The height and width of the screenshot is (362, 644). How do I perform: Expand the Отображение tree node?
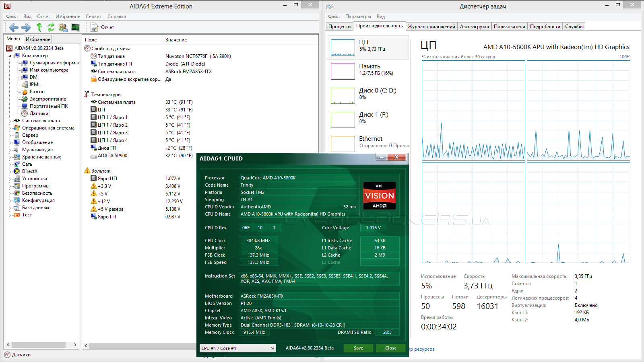(x=10, y=142)
